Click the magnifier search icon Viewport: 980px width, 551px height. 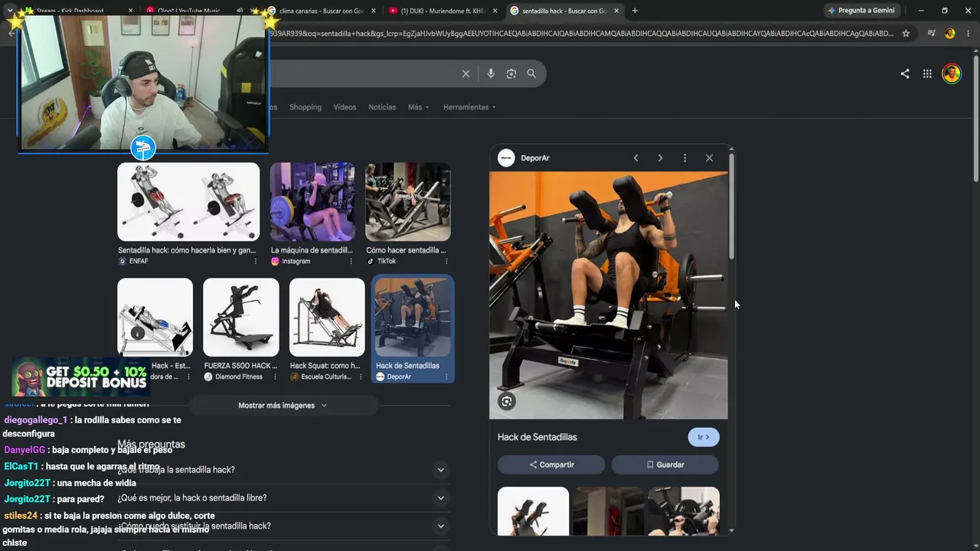tap(531, 73)
